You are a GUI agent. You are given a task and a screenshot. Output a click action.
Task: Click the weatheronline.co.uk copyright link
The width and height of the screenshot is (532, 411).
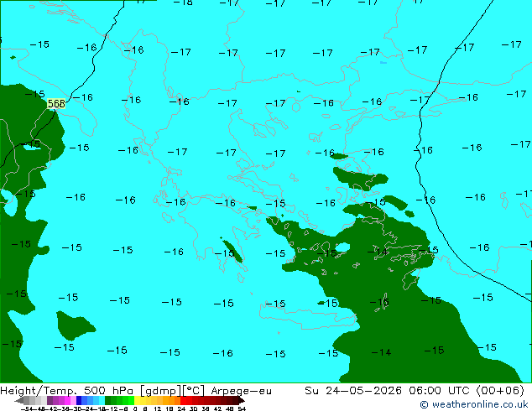(474, 404)
